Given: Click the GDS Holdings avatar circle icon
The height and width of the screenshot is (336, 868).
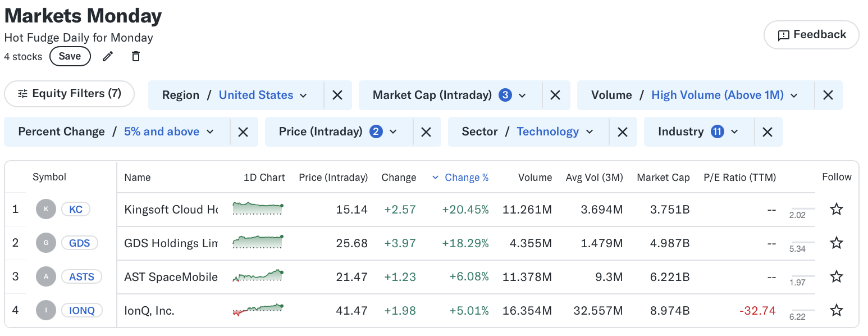Looking at the screenshot, I should click(46, 243).
